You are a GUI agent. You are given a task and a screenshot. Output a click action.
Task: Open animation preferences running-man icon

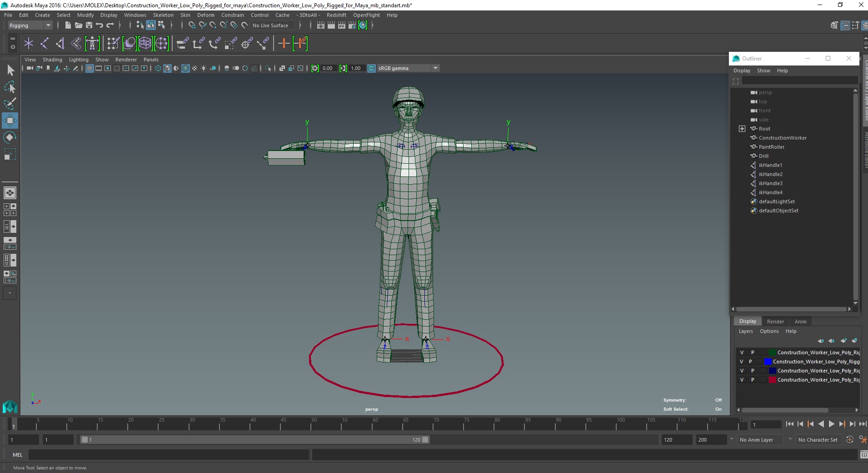click(x=862, y=439)
